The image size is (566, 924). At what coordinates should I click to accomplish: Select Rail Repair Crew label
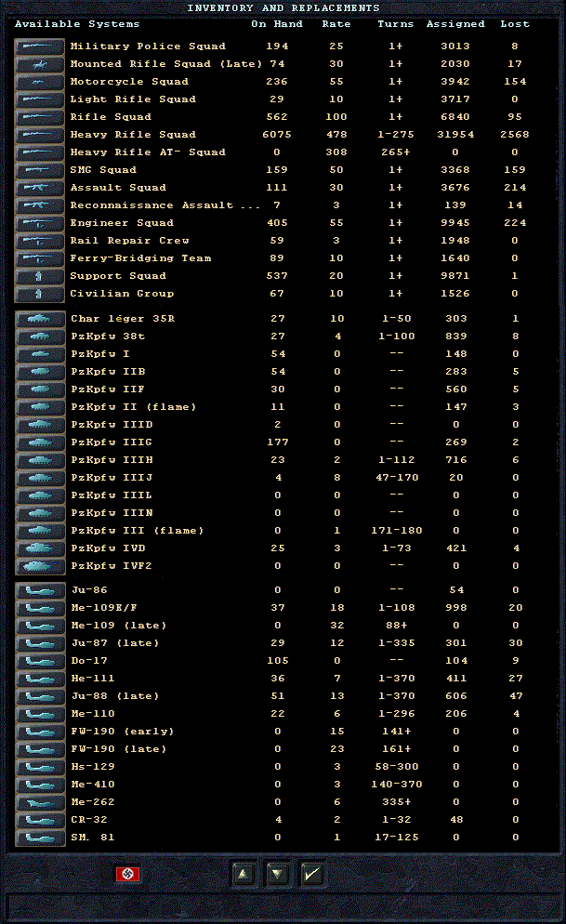point(129,241)
